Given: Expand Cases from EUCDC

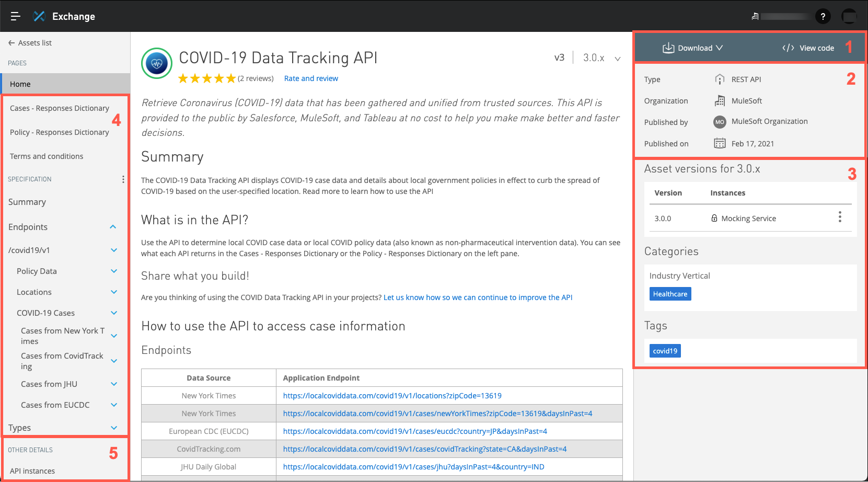Looking at the screenshot, I should [x=114, y=405].
